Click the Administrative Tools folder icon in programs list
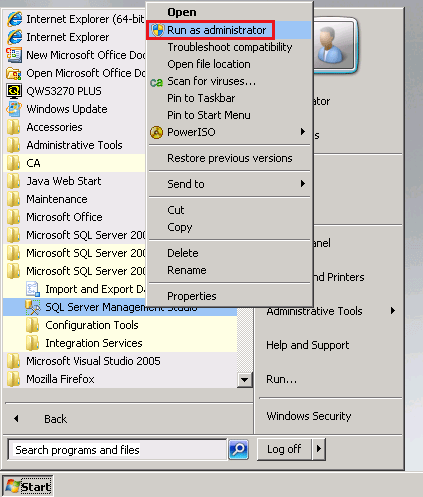The height and width of the screenshot is (497, 423). point(13,145)
